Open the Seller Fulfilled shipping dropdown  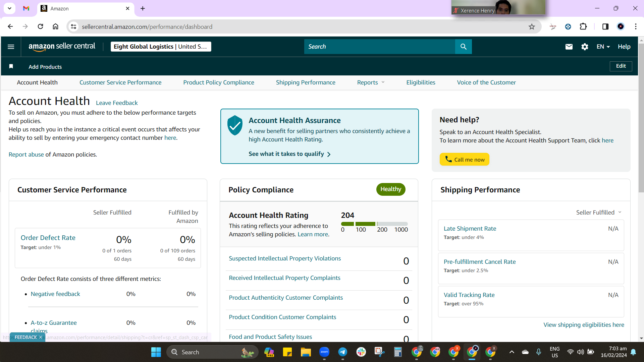[x=599, y=213]
